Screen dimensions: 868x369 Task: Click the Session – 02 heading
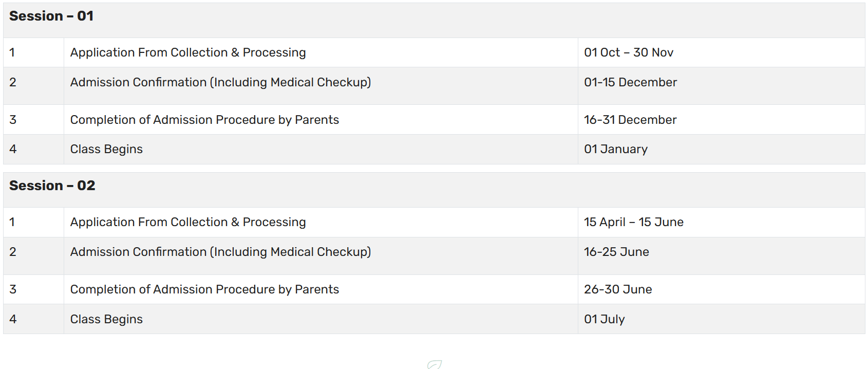pos(52,186)
